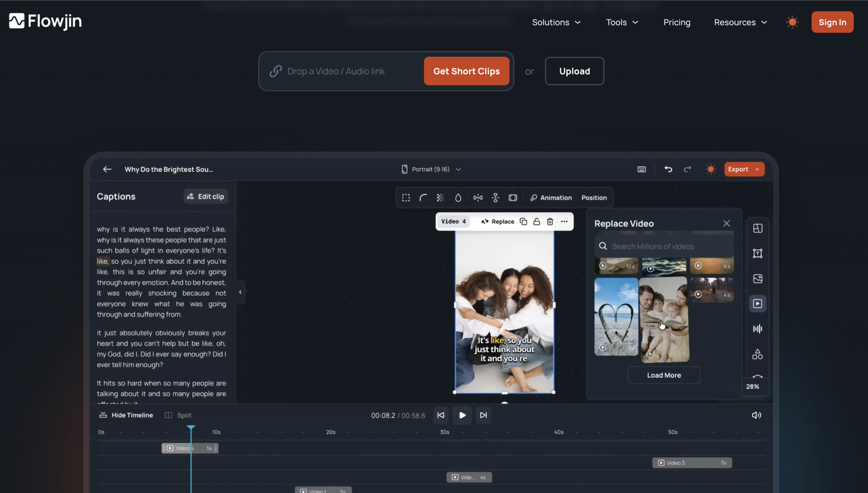Select the flip horizontal tool icon

click(478, 198)
